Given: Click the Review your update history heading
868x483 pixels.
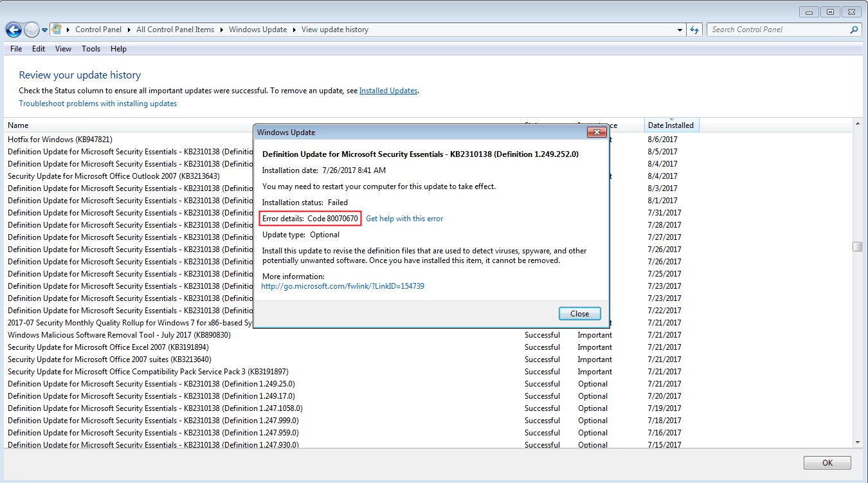Looking at the screenshot, I should tap(80, 75).
